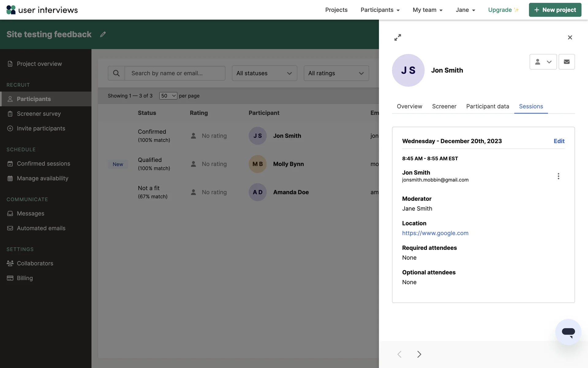Open the google.com location link

point(435,233)
